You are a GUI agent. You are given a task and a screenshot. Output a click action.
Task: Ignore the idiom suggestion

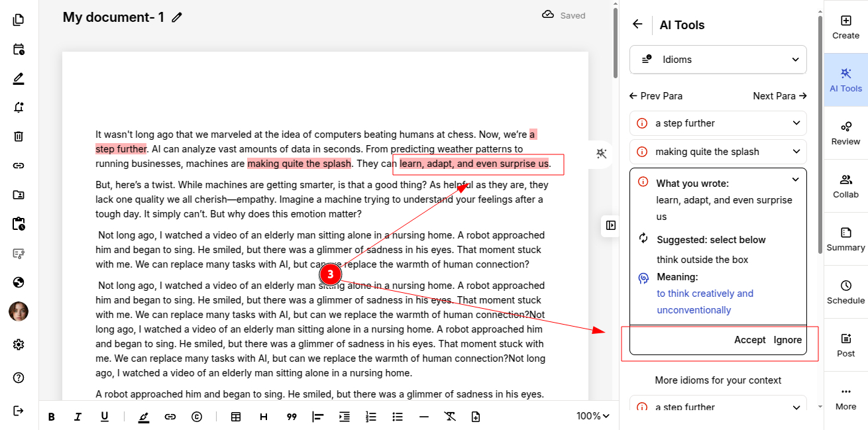788,340
